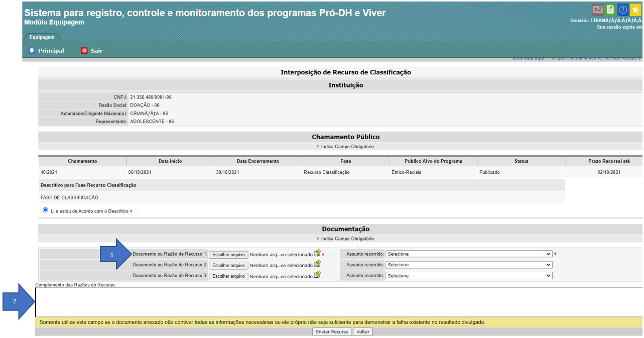Screen dimensions: 644x338
Task: Open the green document icon in header
Action: 610,10
